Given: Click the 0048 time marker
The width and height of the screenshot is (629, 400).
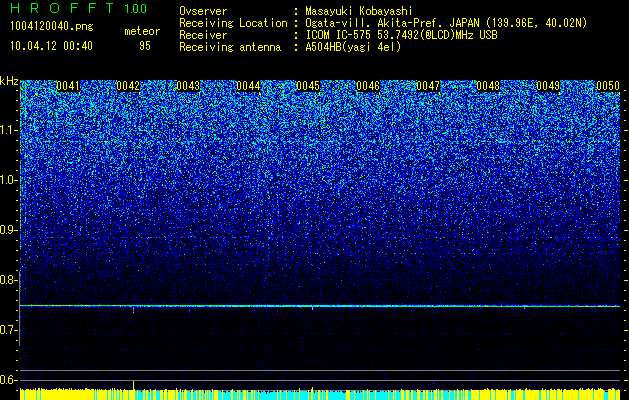Looking at the screenshot, I should click(488, 86).
